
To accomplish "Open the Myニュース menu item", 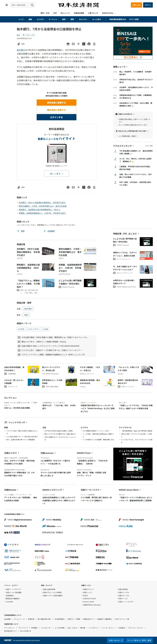I will (65, 13).
